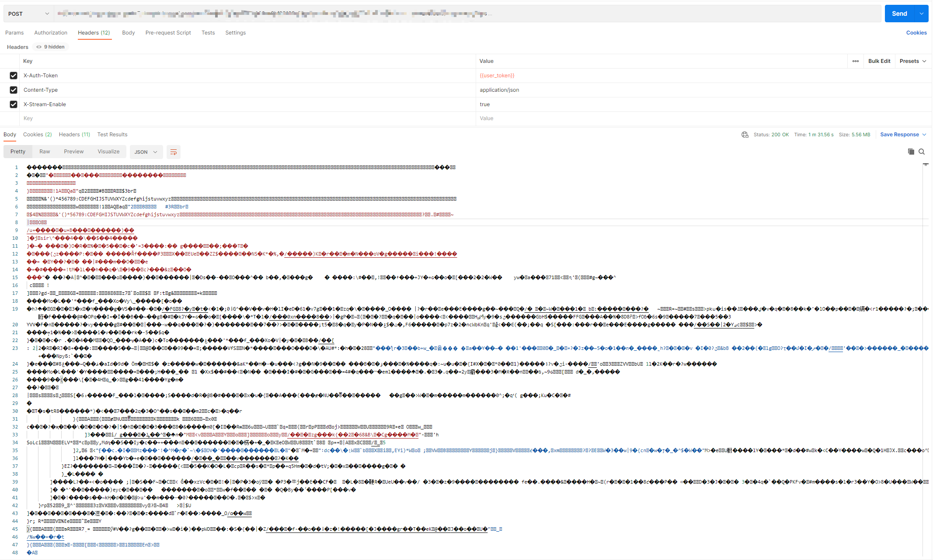The width and height of the screenshot is (933, 560).
Task: Open the Cookies link
Action: tap(916, 33)
